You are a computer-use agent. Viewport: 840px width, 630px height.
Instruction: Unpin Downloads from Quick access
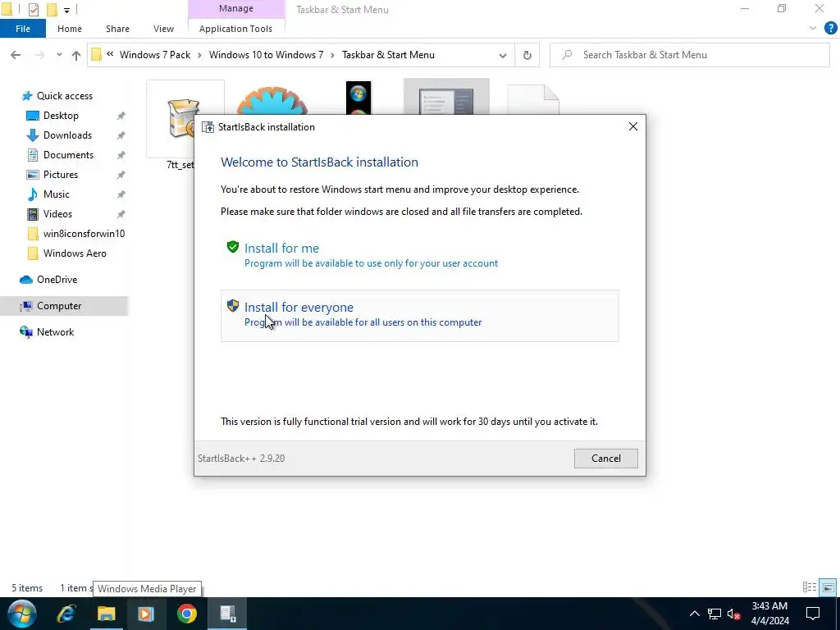(x=121, y=135)
